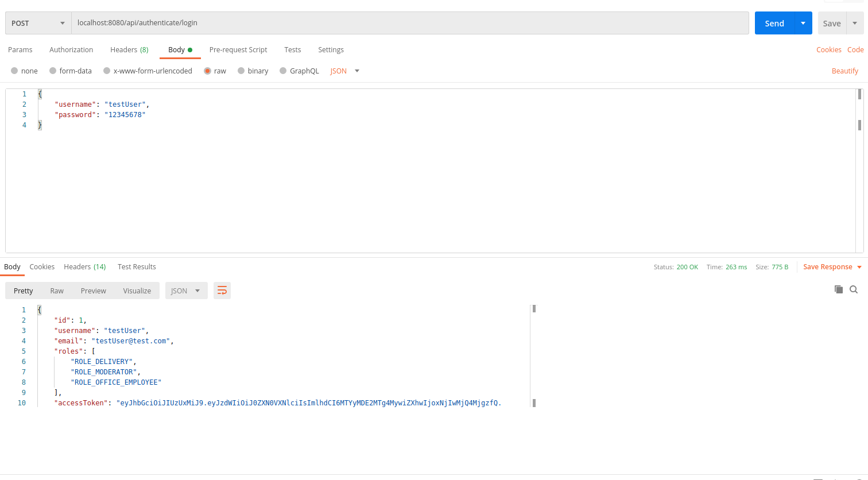
Task: Click the "roles": [ response line
Action: click(x=75, y=351)
